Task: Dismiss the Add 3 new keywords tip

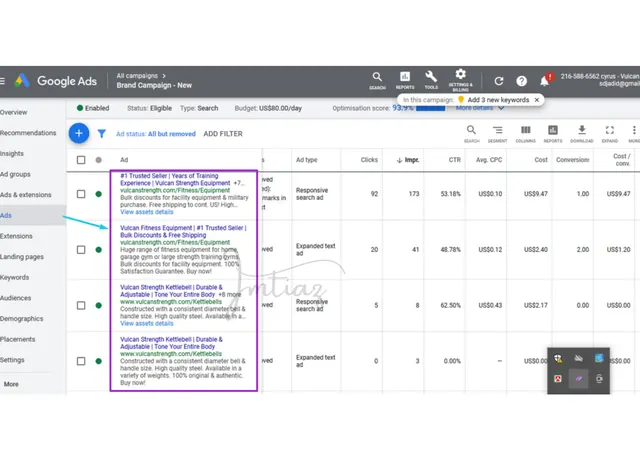Action: tap(537, 100)
